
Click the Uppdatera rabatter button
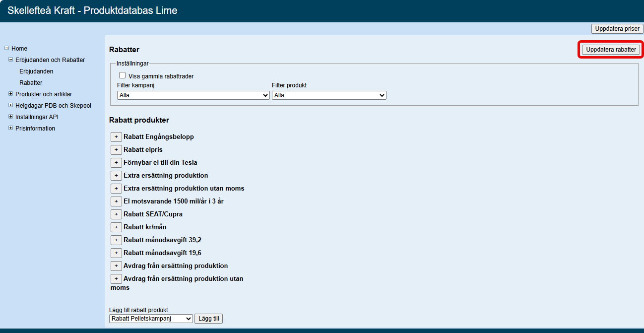click(x=611, y=50)
